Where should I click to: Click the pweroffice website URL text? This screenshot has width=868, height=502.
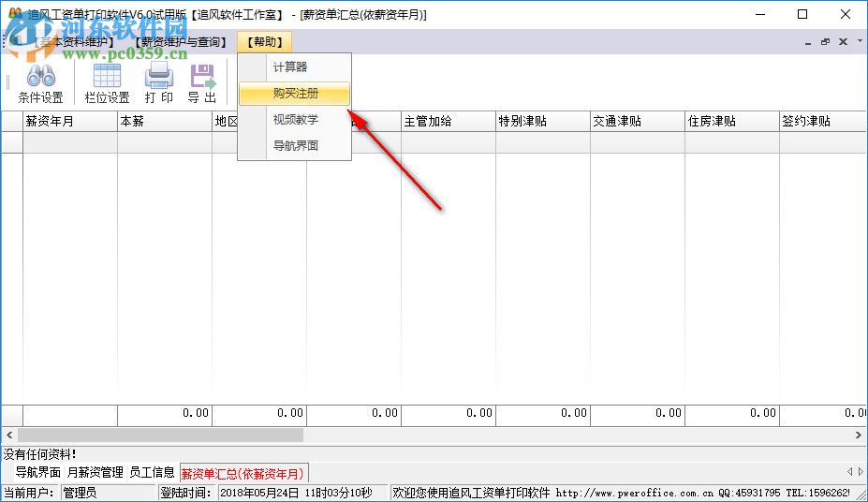click(635, 493)
